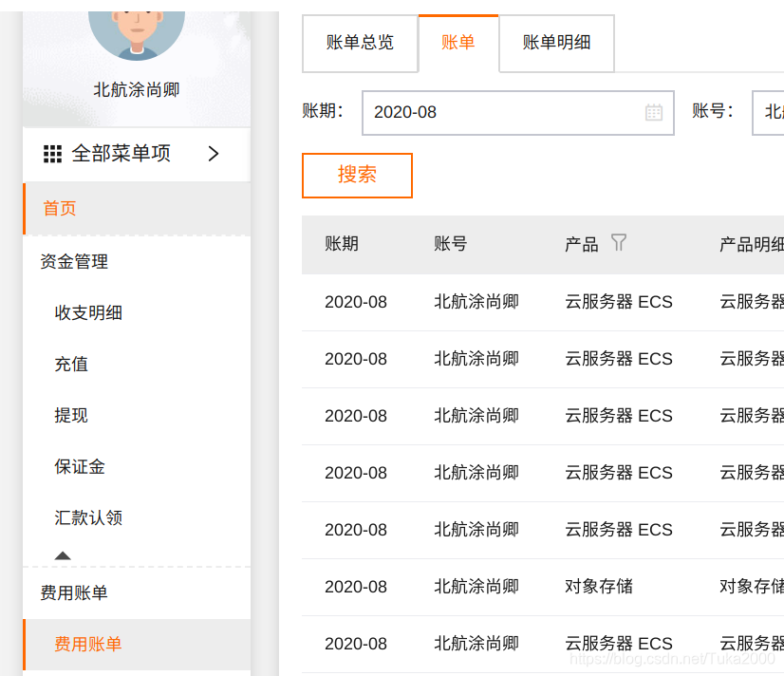Open the 提现 withdrawal page
The height and width of the screenshot is (676, 784).
tap(71, 415)
